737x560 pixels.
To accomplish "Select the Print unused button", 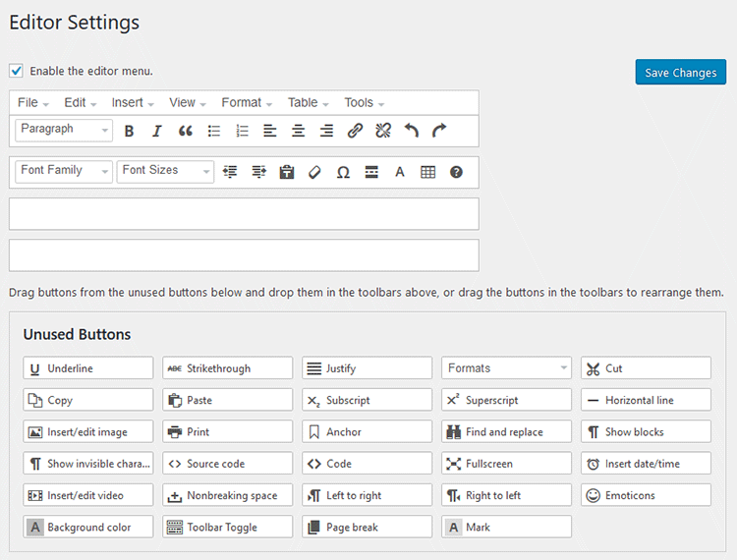I will tap(228, 431).
